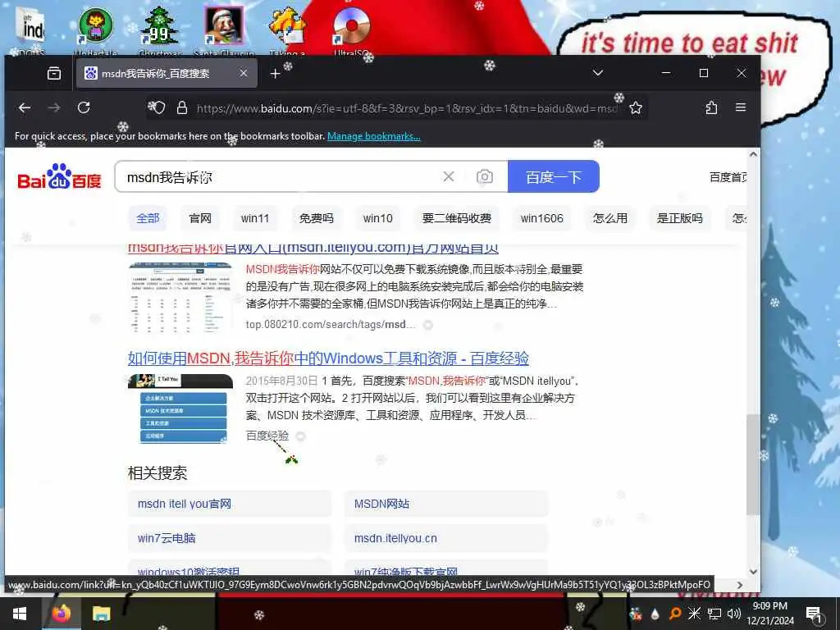The height and width of the screenshot is (630, 840).
Task: Open the volume speaker tray icon
Action: coord(734,614)
